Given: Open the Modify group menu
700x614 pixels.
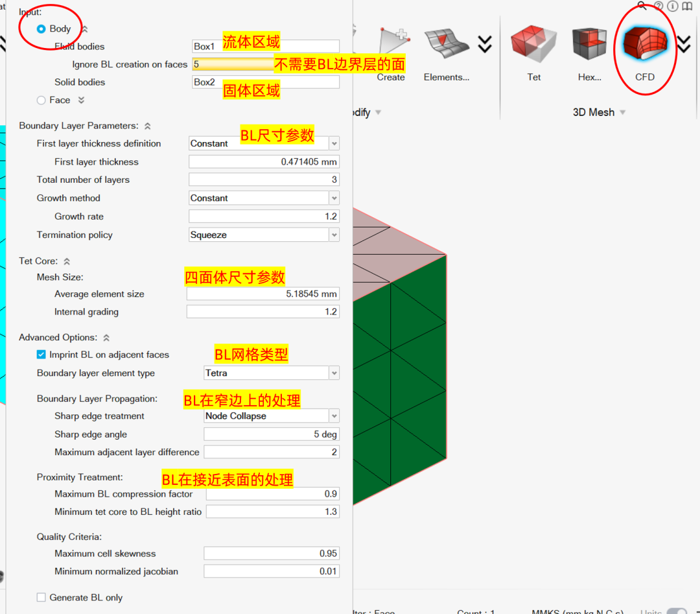Looking at the screenshot, I should pos(379,112).
